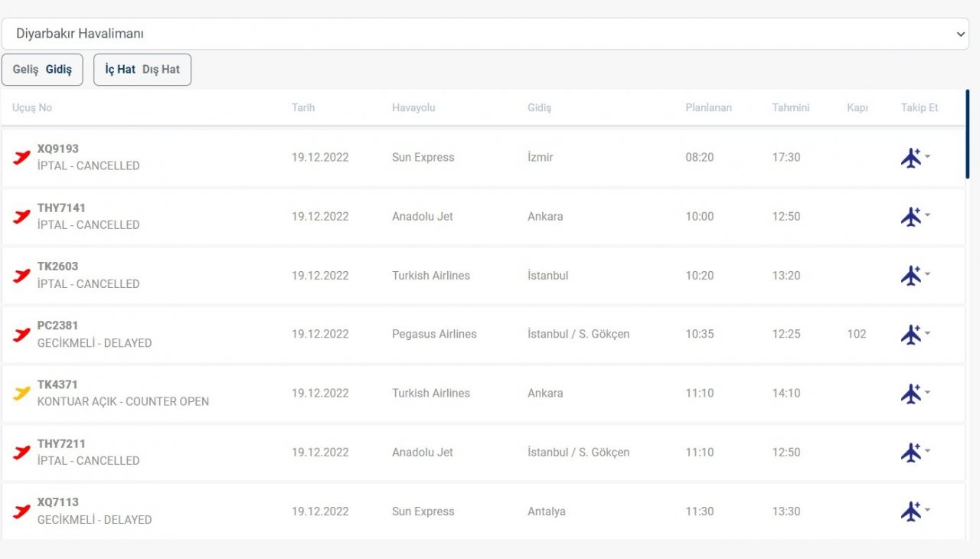Track flight TK4371 to Ankara
The width and height of the screenshot is (980, 559).
pos(910,394)
